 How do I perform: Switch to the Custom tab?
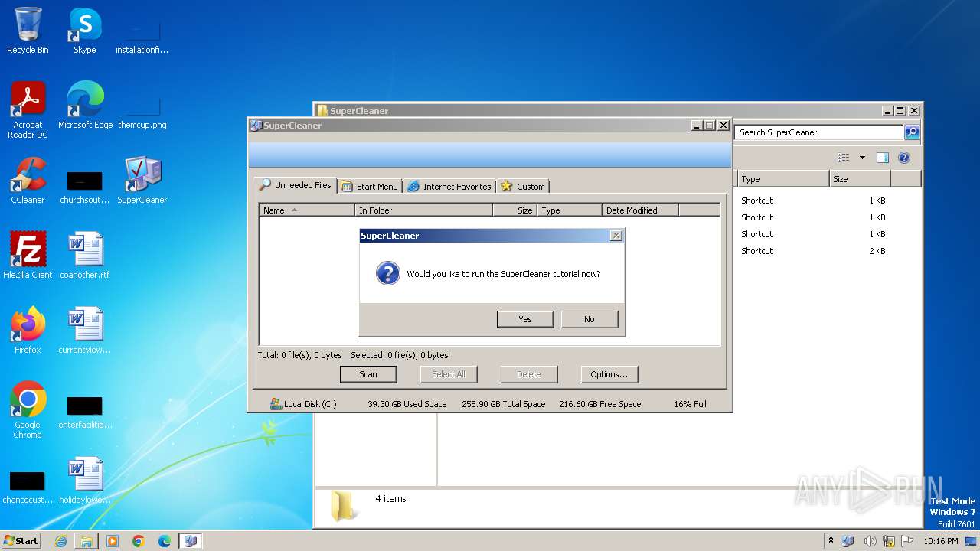tap(523, 186)
